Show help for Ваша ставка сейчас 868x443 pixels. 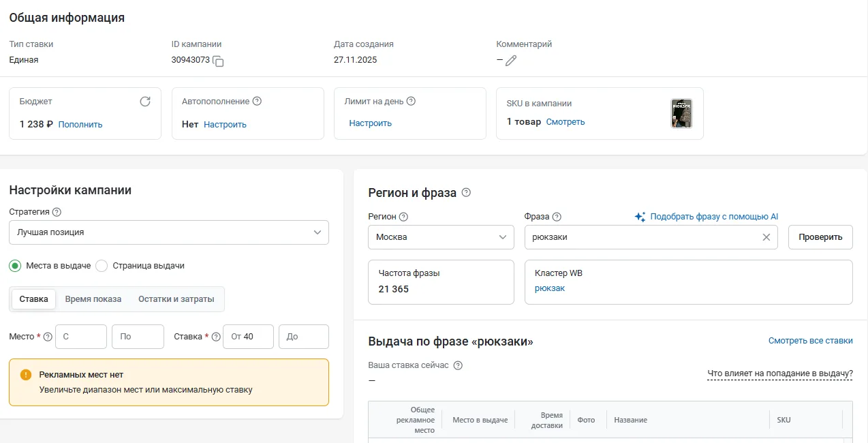pyautogui.click(x=458, y=365)
